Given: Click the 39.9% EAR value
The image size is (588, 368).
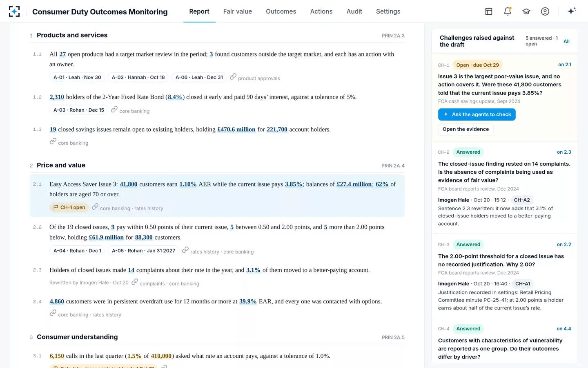Looking at the screenshot, I should pos(248,302).
